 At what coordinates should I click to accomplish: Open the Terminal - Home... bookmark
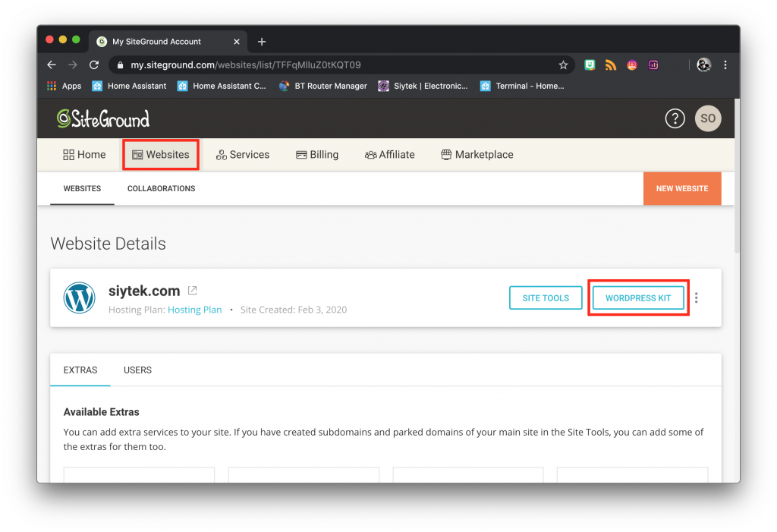pyautogui.click(x=522, y=86)
